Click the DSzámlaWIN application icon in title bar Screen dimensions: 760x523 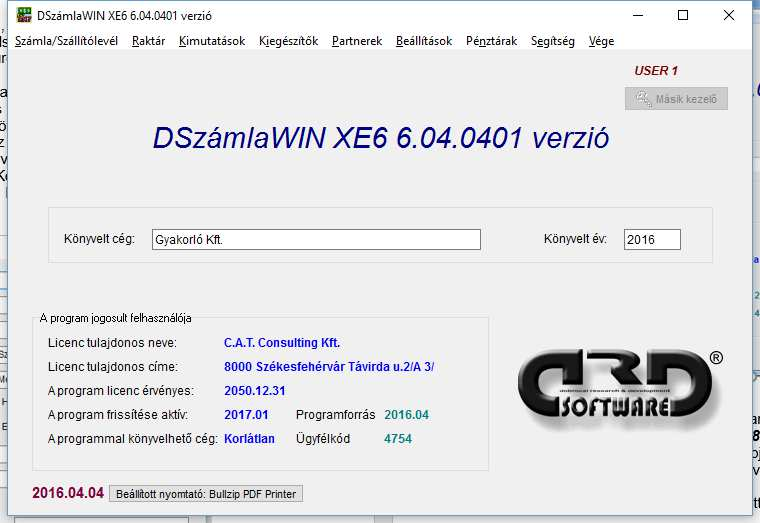tap(23, 16)
